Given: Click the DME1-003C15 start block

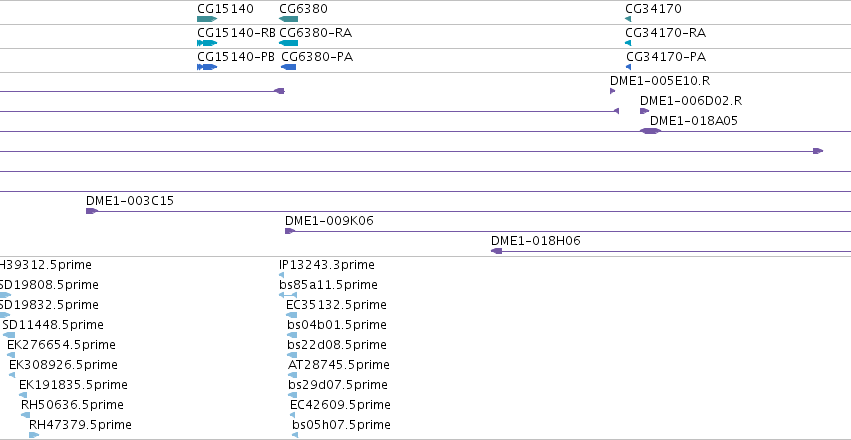Looking at the screenshot, I should pyautogui.click(x=92, y=211).
